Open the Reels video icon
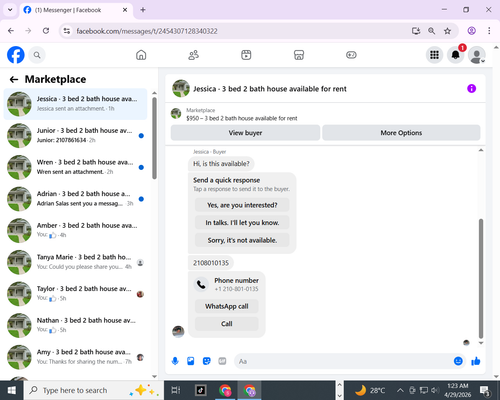Screen dimensions: 500x400 coord(246,55)
